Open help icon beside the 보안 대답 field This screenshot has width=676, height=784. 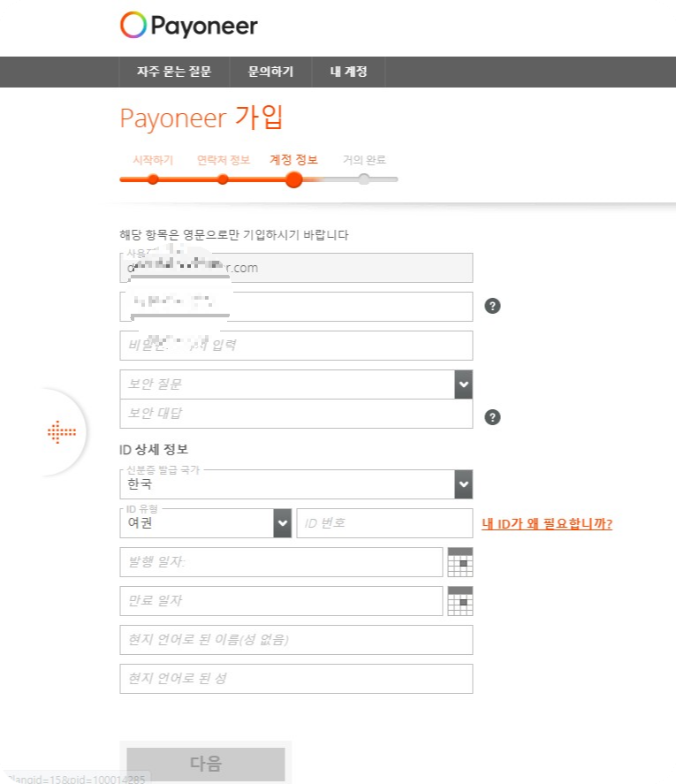492,417
